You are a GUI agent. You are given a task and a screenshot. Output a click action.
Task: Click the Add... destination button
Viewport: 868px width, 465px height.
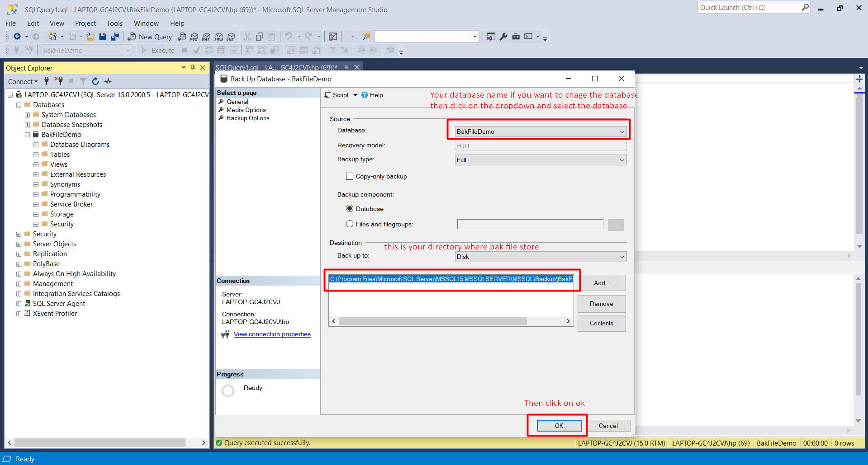coord(602,283)
